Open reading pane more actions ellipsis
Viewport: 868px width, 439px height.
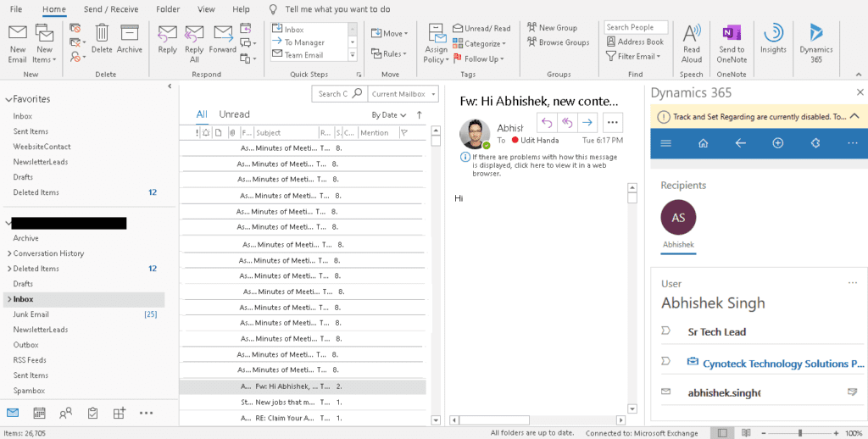tap(612, 122)
